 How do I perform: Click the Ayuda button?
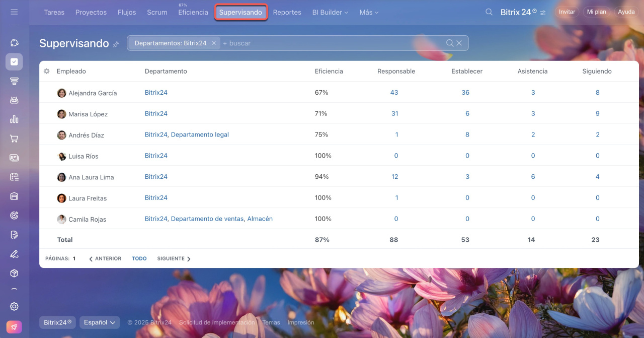[626, 12]
